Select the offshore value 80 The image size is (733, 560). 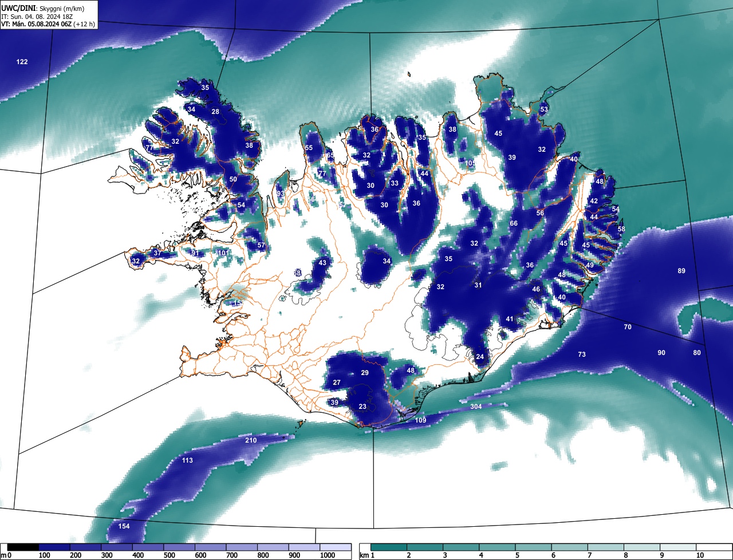click(697, 353)
